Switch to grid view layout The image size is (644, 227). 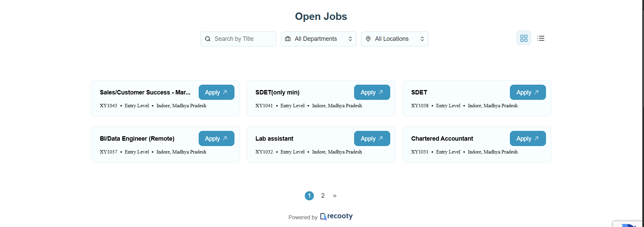coord(524,38)
